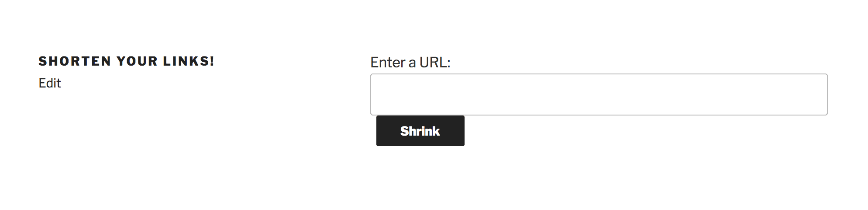Click the Edit text link
Viewport: 868px width, 210px height.
[50, 83]
